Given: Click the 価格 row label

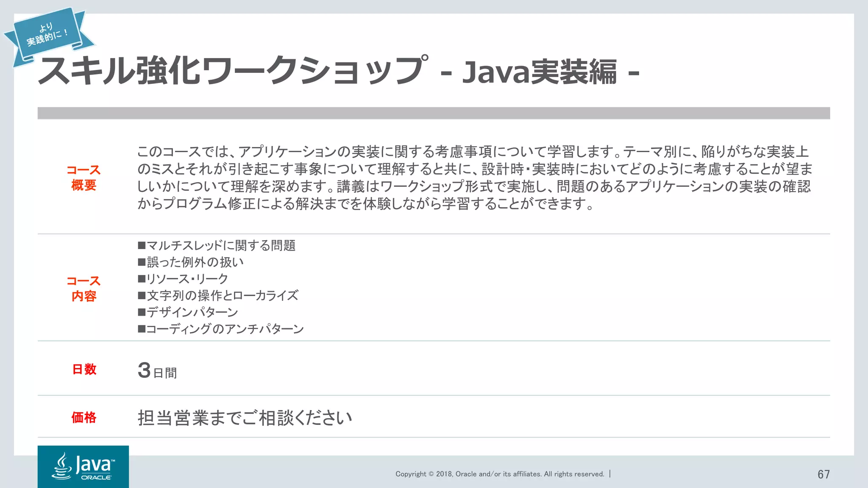Looking at the screenshot, I should tap(84, 417).
